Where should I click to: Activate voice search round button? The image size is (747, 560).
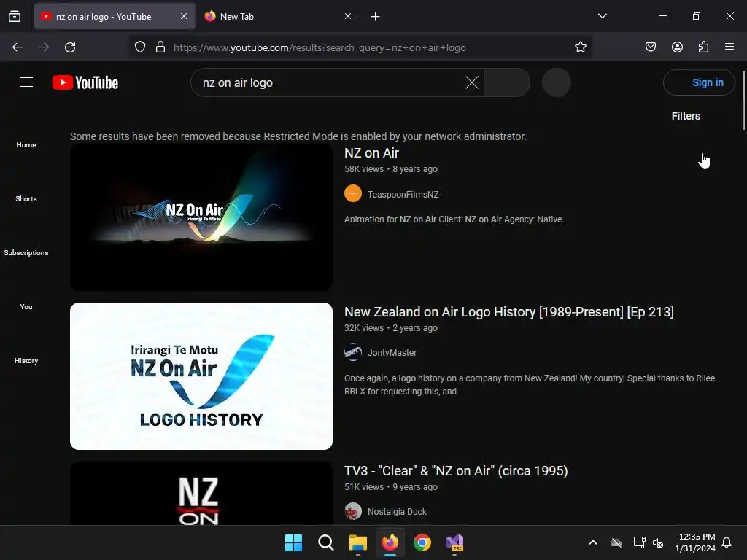pyautogui.click(x=557, y=82)
